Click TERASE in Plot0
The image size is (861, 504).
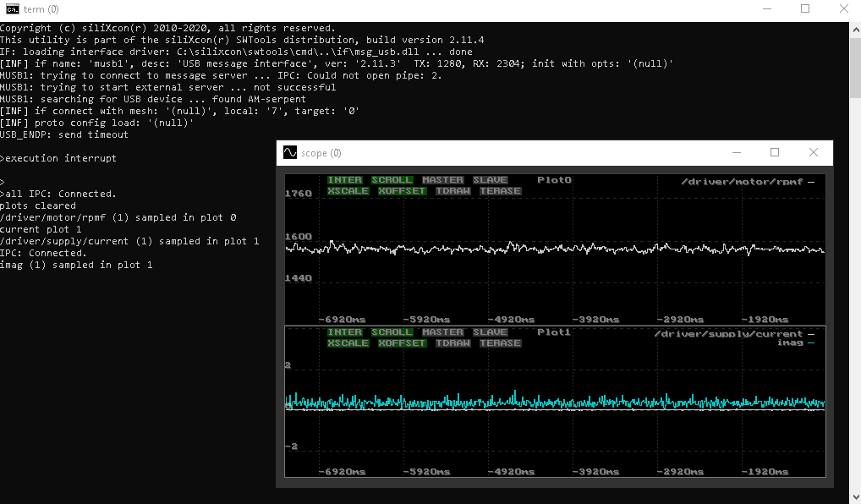[500, 191]
